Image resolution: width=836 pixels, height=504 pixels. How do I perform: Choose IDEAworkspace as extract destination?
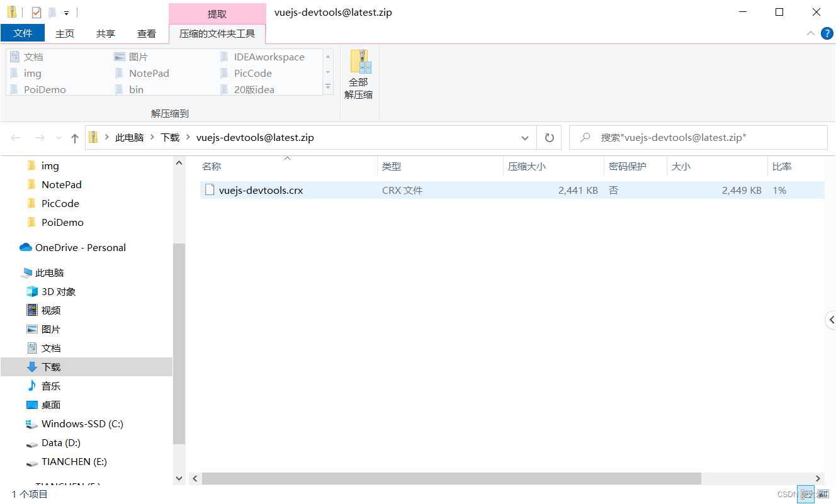pyautogui.click(x=263, y=57)
